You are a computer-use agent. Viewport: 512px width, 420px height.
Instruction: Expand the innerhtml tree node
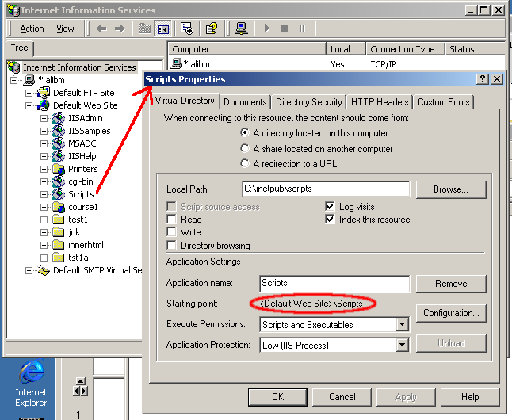click(x=44, y=245)
